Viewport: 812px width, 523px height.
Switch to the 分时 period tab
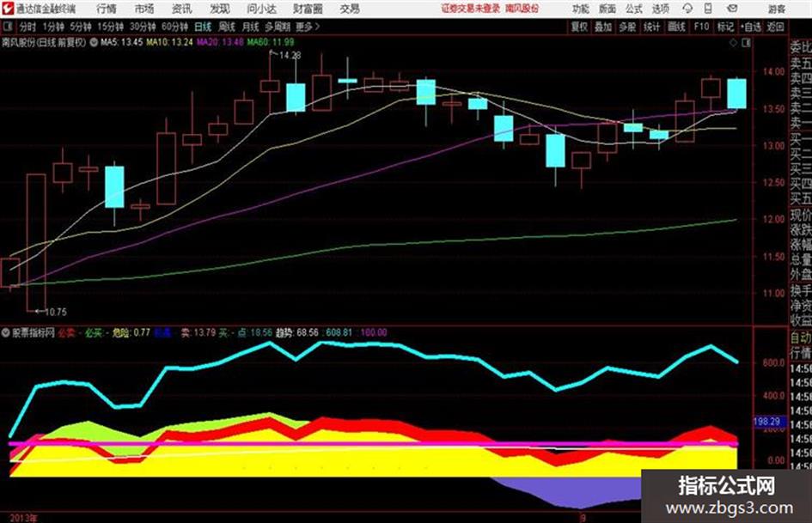click(27, 27)
